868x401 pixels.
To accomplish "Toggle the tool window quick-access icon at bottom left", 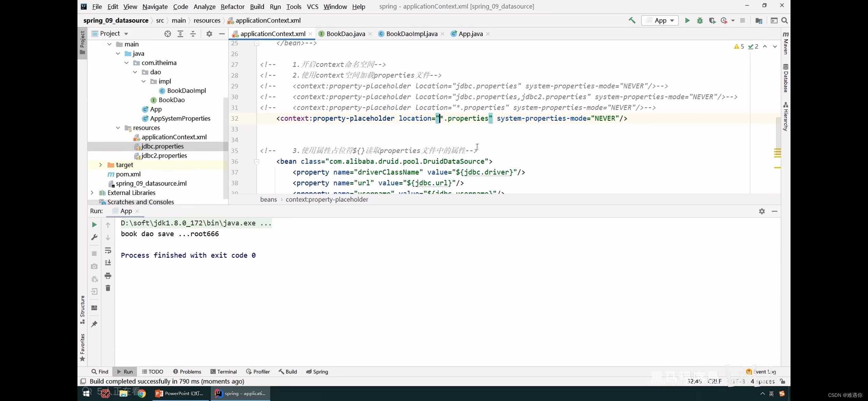I will 83,381.
